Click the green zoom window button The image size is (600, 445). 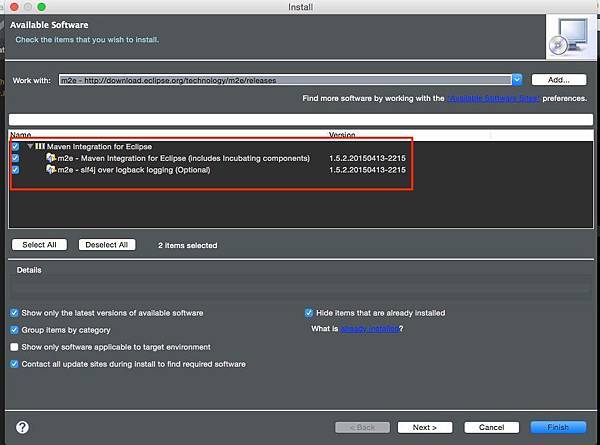click(x=41, y=7)
